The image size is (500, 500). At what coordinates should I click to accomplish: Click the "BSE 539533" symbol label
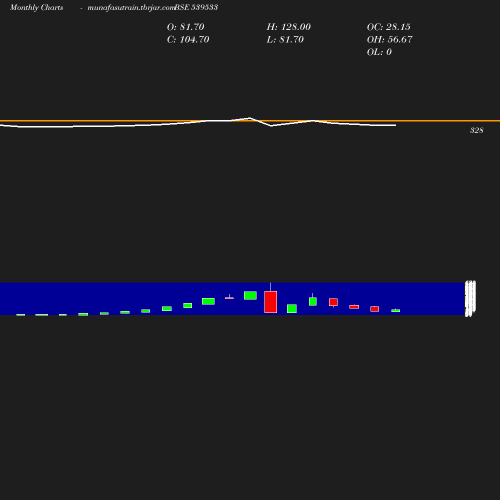[x=196, y=7]
